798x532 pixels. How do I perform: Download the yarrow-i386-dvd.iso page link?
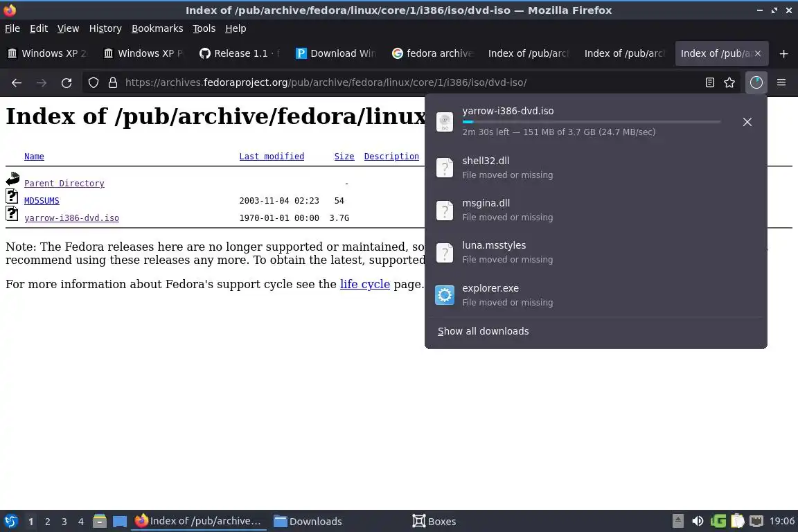(x=72, y=218)
